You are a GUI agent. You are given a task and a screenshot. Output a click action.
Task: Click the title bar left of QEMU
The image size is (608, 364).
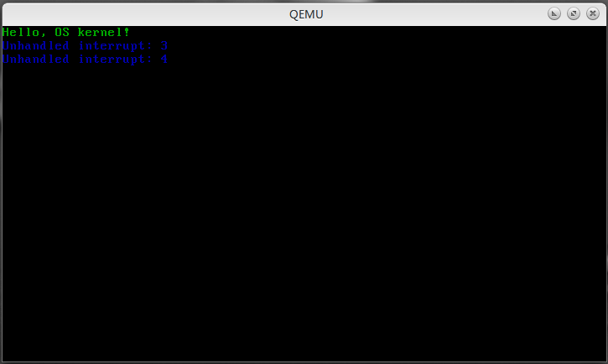point(145,14)
